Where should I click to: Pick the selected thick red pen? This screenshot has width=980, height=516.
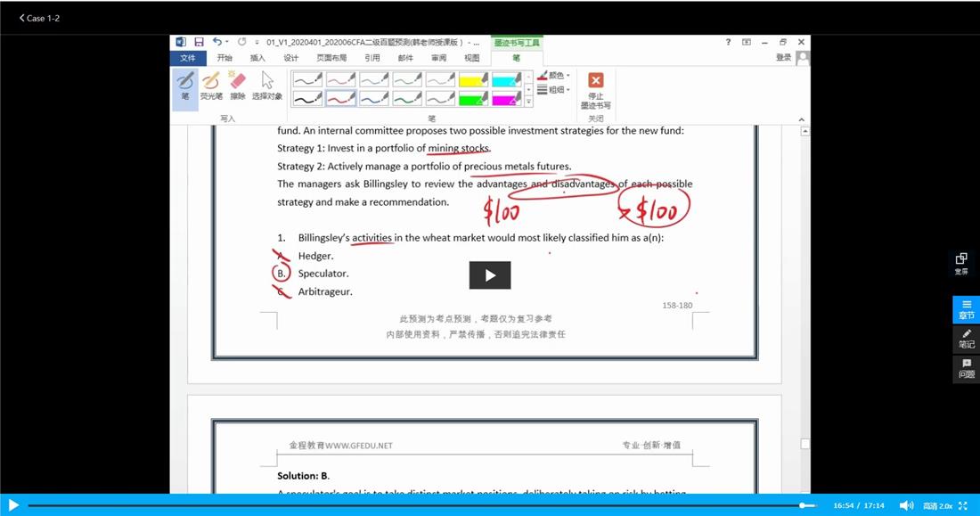click(x=340, y=98)
